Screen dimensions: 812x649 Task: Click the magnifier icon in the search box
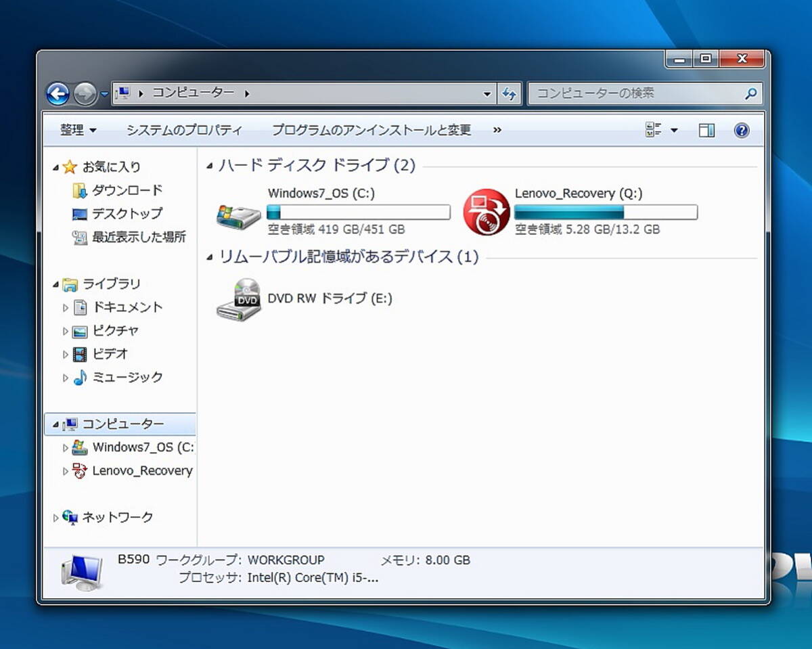pos(750,93)
